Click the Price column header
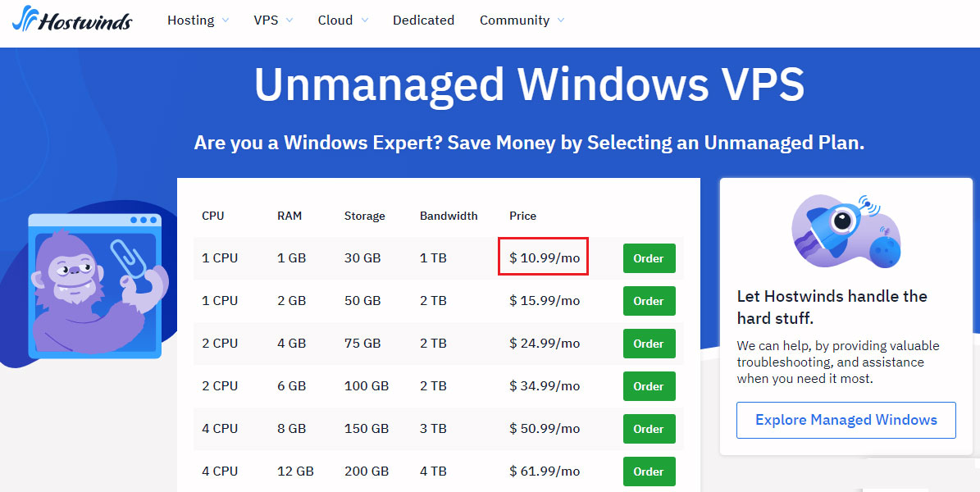 (x=522, y=216)
